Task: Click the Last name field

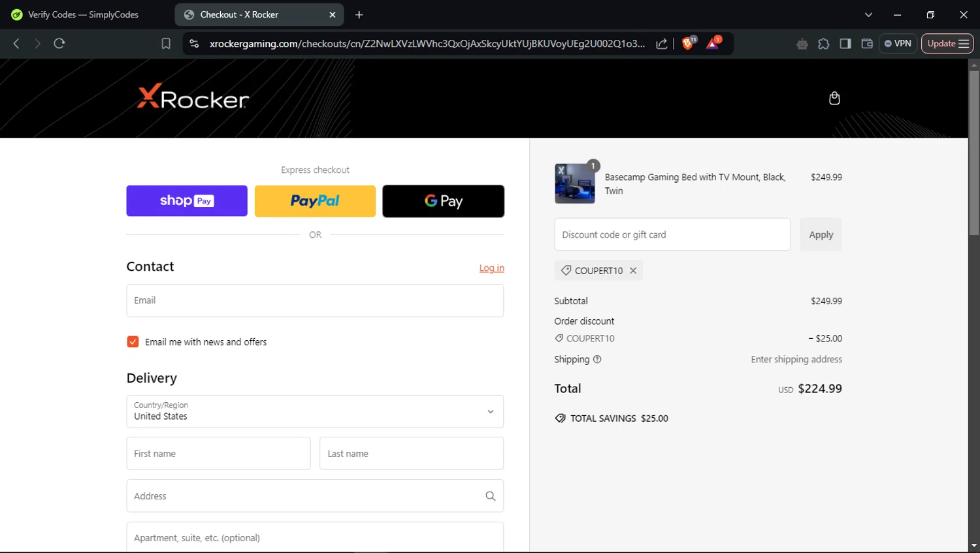Action: pyautogui.click(x=412, y=453)
